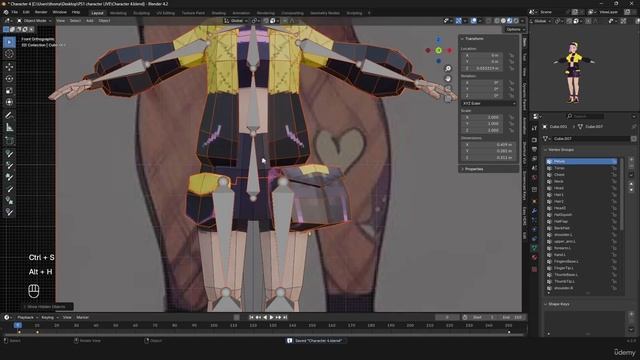The height and width of the screenshot is (360, 640).
Task: Switch to the UV Editing workspace tab
Action: click(165, 13)
